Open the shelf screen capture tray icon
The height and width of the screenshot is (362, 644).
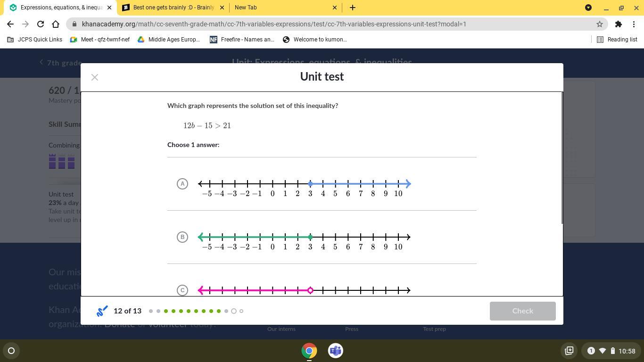point(569,351)
